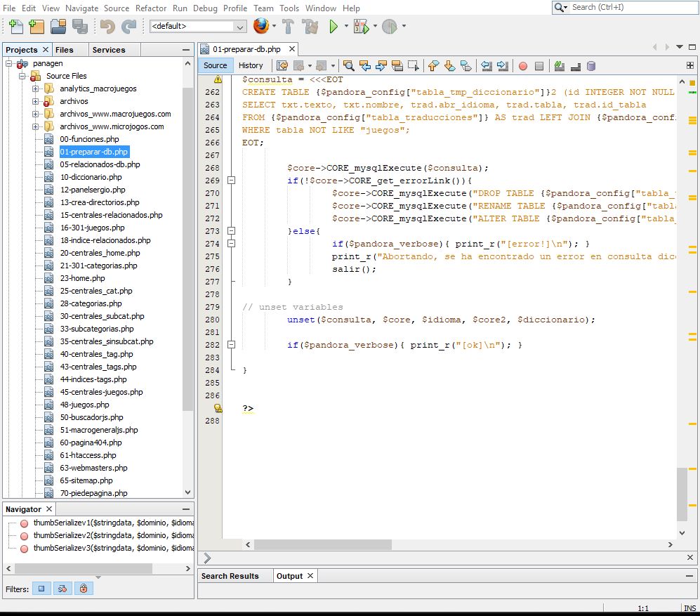Switch to History view button

pos(251,65)
